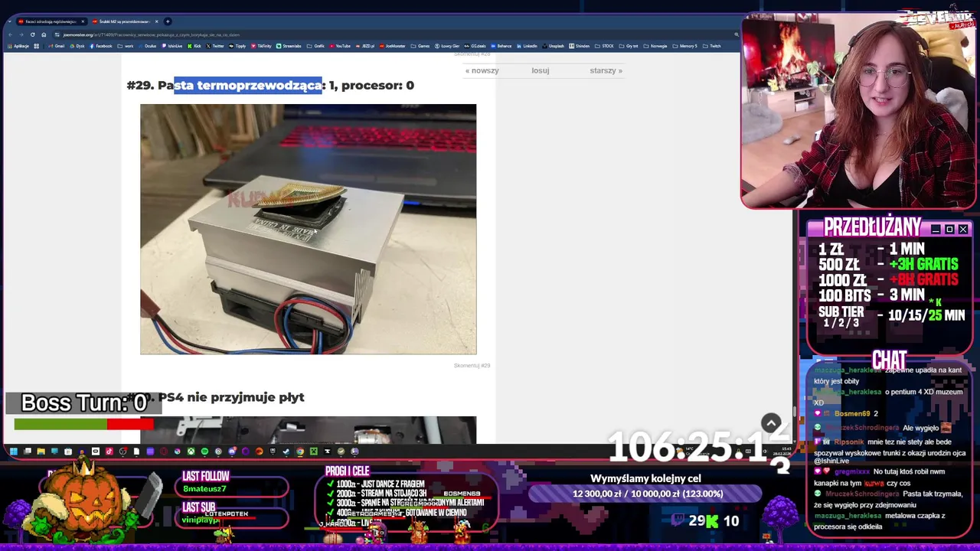
Task: Open the Aplikacje bookmark
Action: click(18, 46)
